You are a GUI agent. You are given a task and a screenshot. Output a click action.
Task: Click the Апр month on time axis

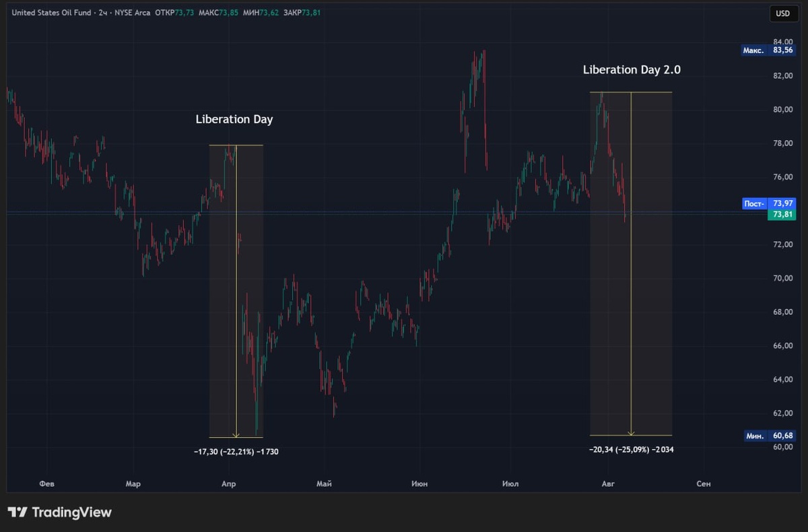(x=230, y=484)
